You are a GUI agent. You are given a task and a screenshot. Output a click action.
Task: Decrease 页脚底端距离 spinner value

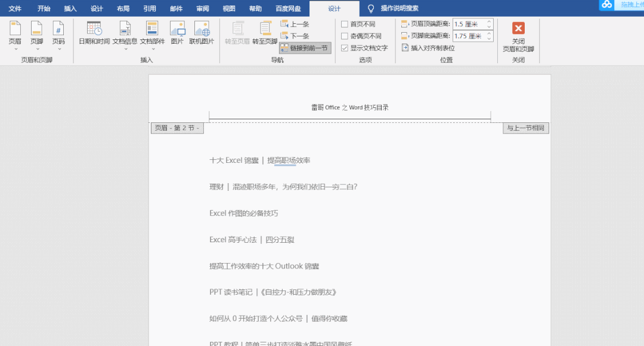coord(489,39)
